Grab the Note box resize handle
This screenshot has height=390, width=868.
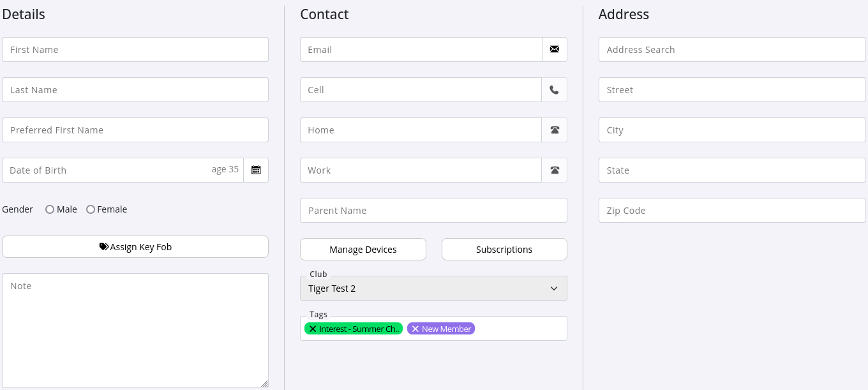pyautogui.click(x=264, y=384)
